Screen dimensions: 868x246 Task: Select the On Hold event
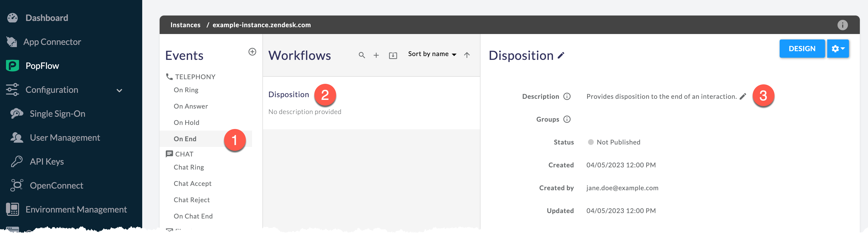click(x=186, y=123)
